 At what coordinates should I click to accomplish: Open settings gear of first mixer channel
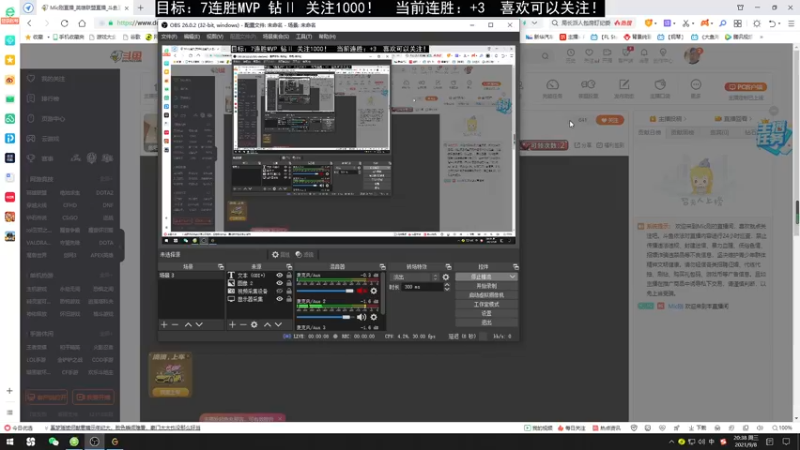click(373, 291)
